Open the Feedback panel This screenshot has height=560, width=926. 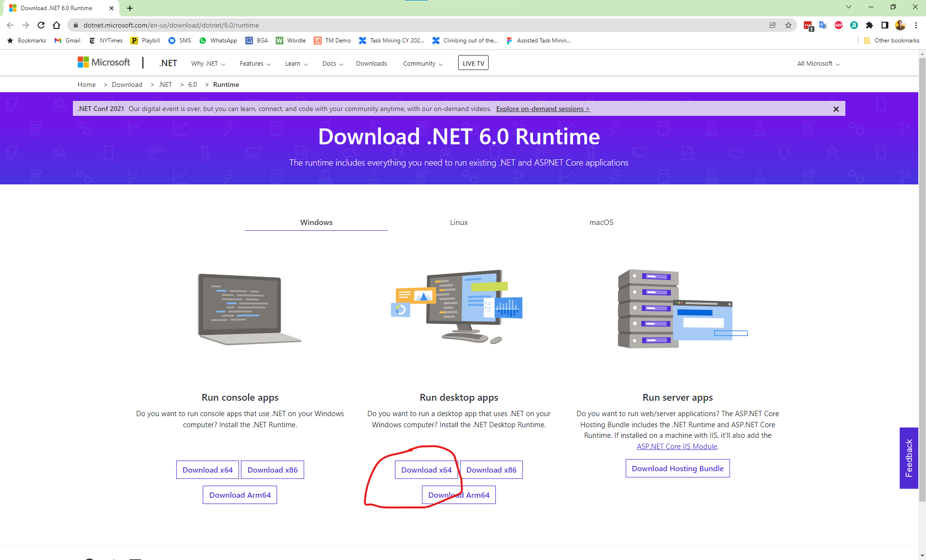pyautogui.click(x=909, y=458)
